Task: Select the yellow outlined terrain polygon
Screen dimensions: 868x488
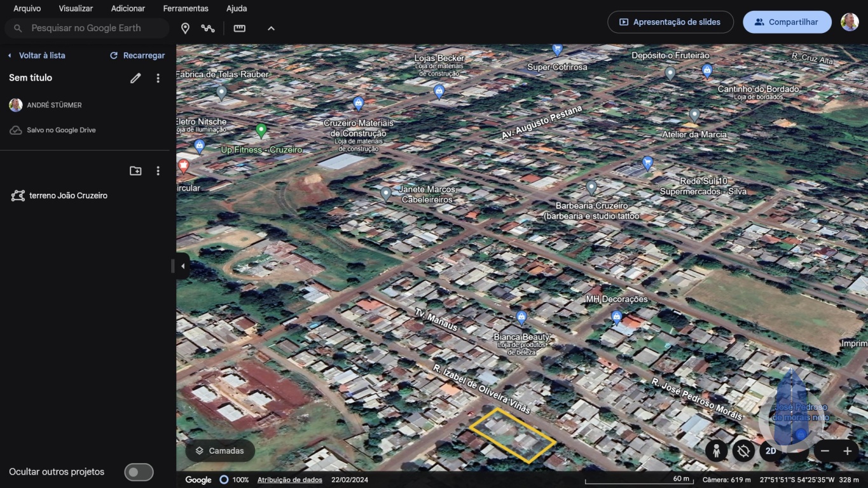Action: 512,435
